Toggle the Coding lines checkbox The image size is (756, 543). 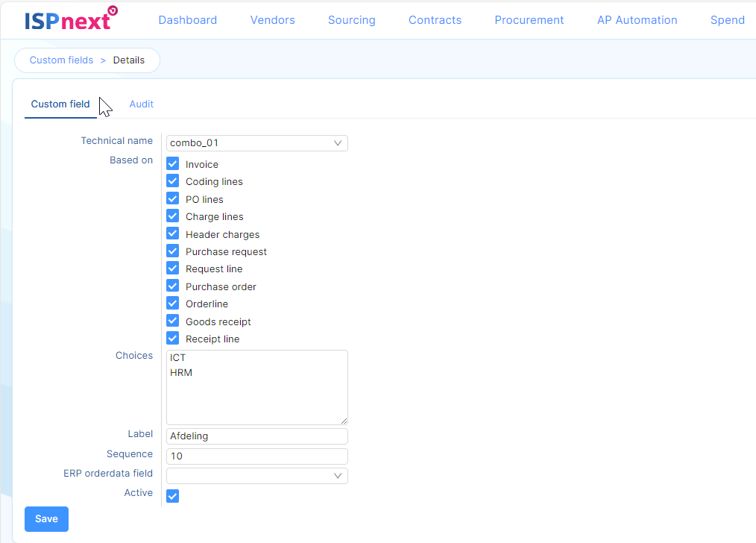173,181
